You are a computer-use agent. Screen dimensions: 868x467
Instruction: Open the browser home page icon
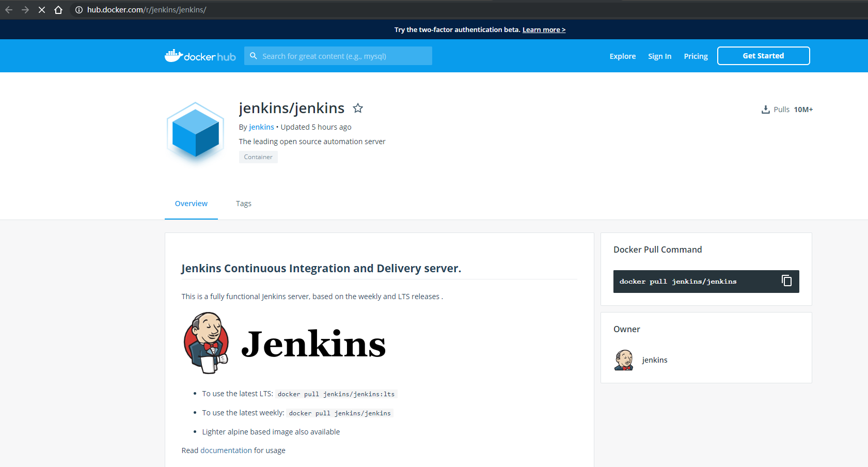click(x=58, y=10)
